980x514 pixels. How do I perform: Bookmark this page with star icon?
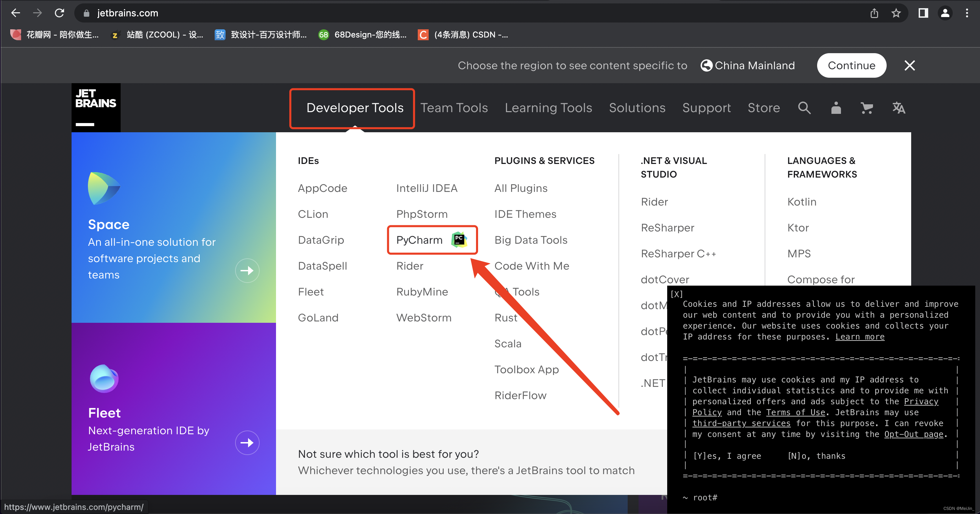click(x=896, y=13)
